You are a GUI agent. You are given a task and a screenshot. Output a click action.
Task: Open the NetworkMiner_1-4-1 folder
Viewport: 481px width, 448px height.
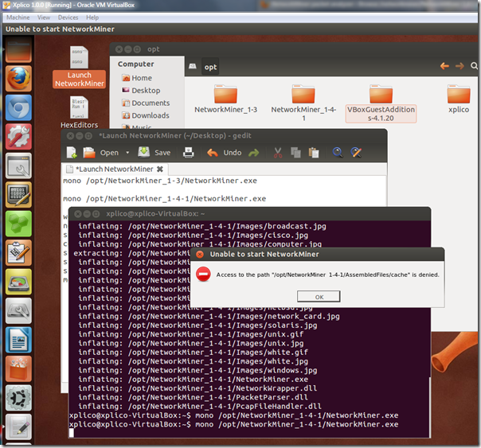[x=303, y=103]
